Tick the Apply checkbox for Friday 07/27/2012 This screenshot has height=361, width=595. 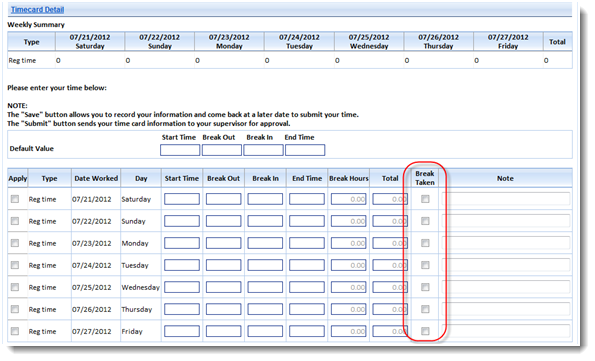pos(15,331)
